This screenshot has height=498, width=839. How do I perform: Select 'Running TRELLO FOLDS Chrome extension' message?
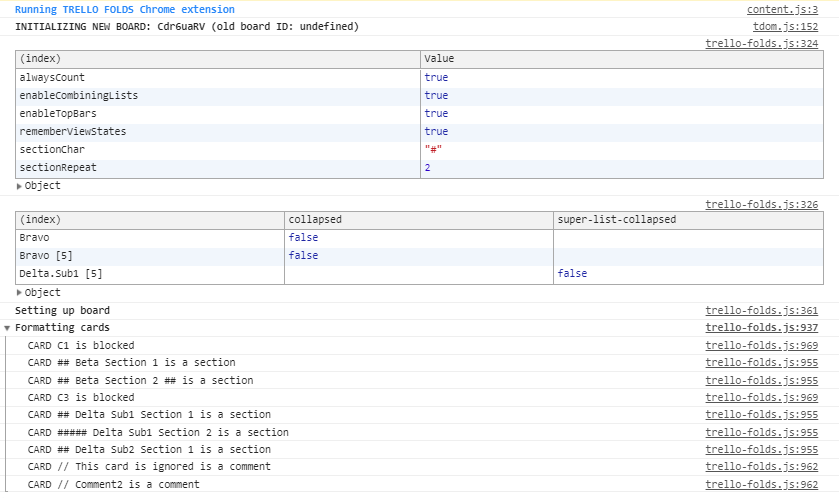tap(125, 10)
